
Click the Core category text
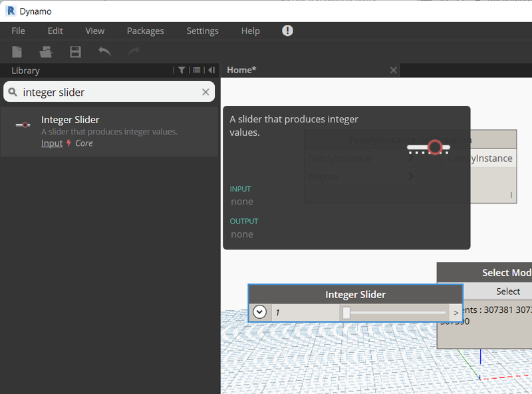point(84,143)
